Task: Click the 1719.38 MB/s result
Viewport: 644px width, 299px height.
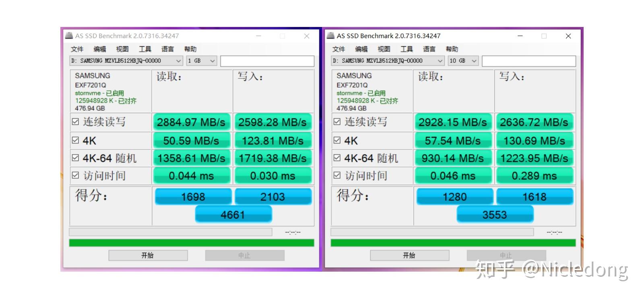Action: pos(273,158)
